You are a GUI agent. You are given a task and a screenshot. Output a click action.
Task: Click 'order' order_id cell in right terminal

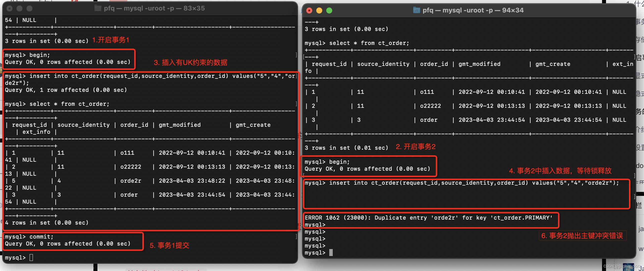click(x=429, y=120)
